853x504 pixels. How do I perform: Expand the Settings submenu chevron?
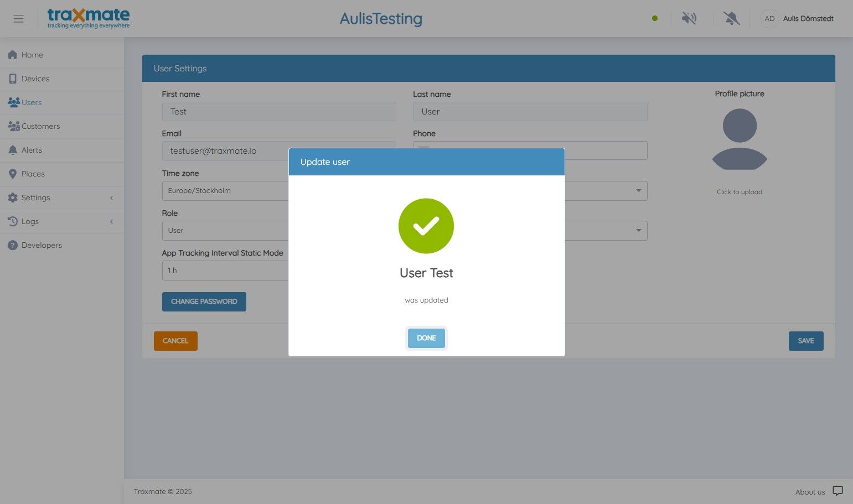click(111, 198)
